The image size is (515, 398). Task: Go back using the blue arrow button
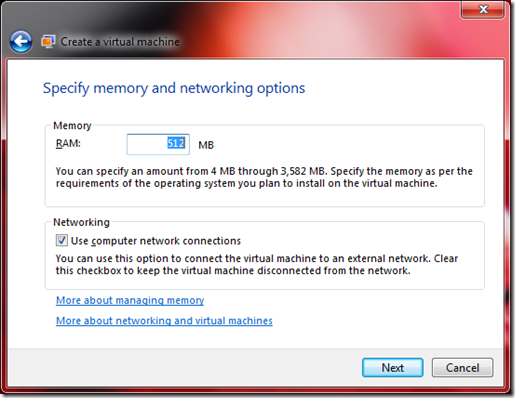tap(21, 41)
